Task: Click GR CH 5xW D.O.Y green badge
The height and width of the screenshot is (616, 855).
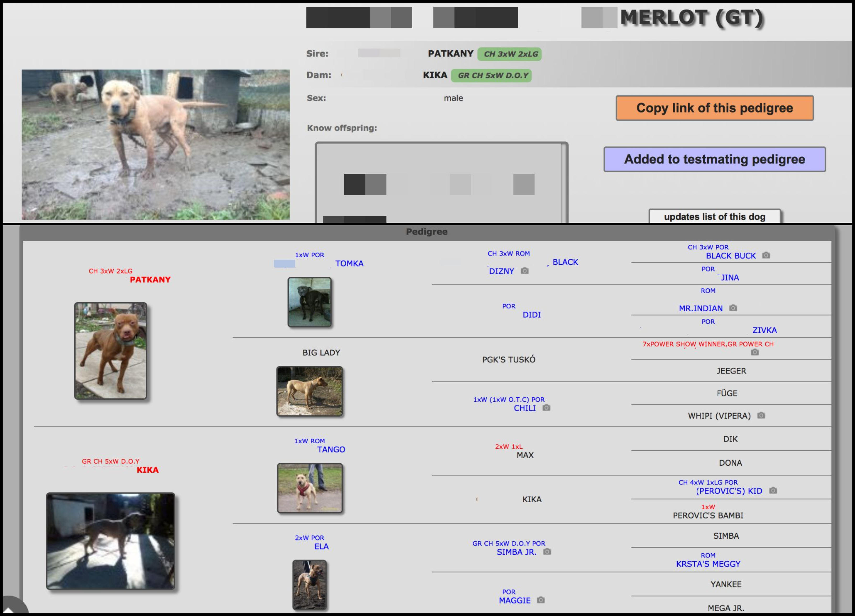Action: pos(492,75)
